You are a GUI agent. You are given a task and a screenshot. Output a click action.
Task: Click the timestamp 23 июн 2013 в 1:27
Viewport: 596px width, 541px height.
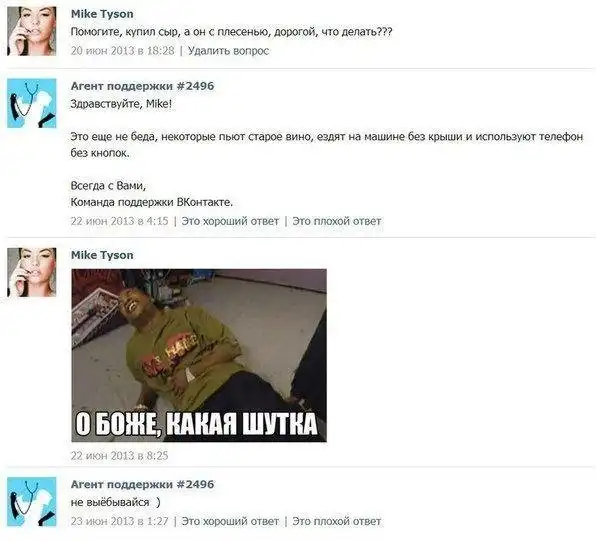[119, 521]
